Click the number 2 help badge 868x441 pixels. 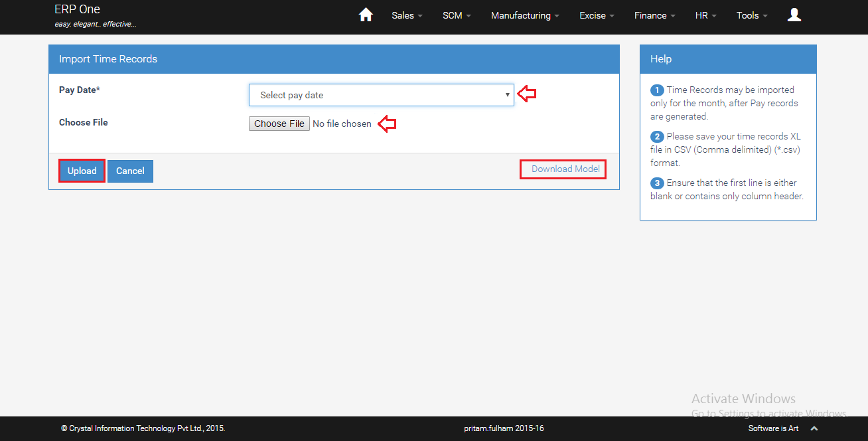tap(657, 137)
